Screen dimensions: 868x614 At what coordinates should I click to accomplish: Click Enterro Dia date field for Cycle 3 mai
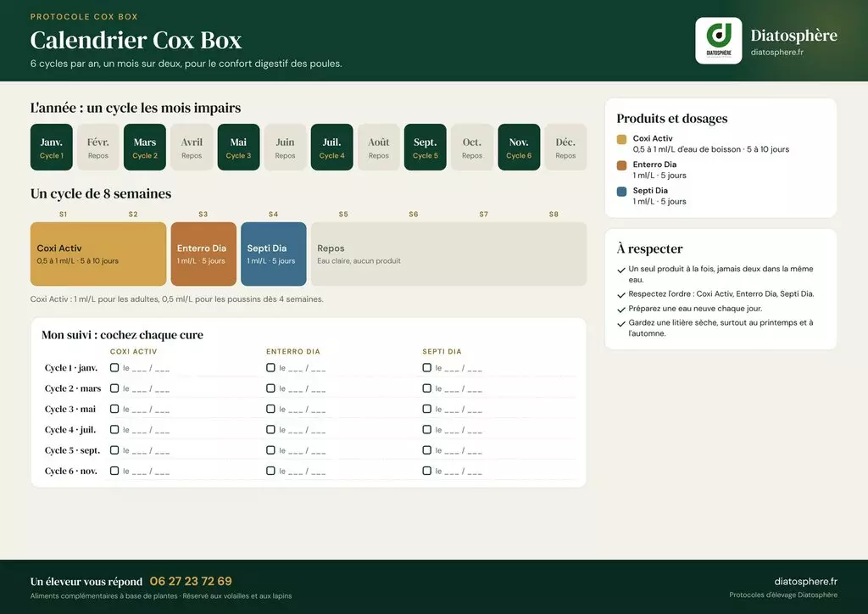(x=303, y=409)
